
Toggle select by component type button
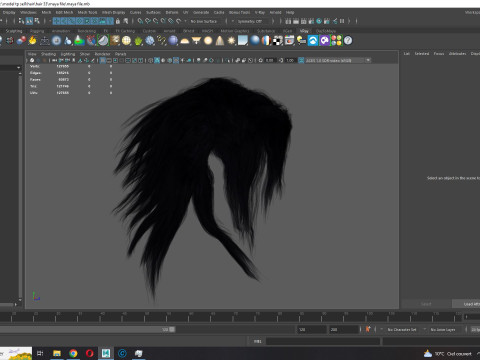[37, 21]
